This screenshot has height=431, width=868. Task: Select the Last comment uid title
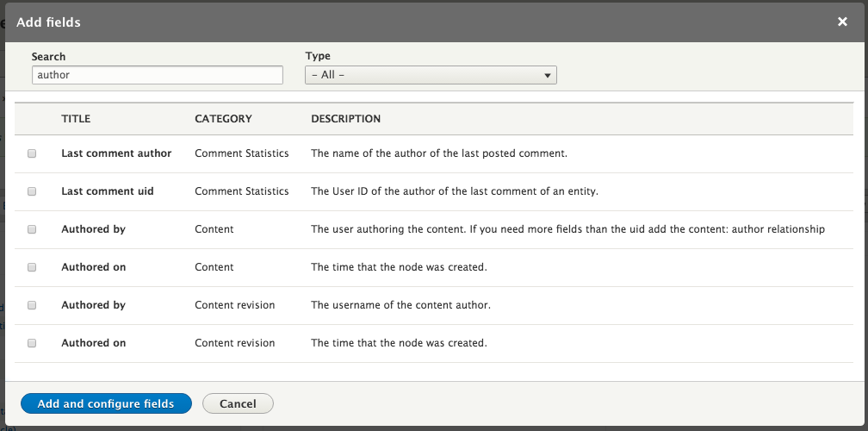(x=108, y=191)
